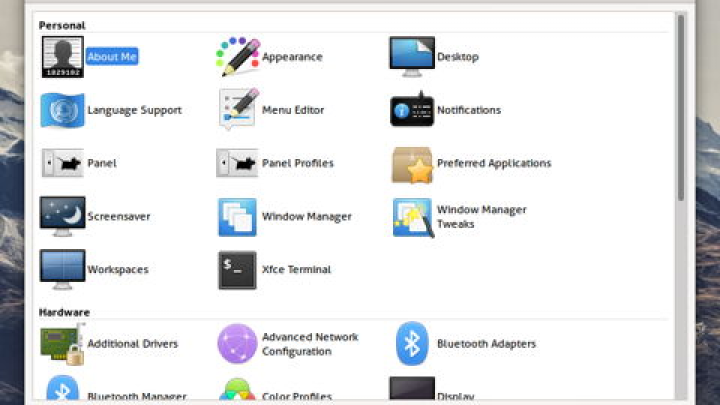The width and height of the screenshot is (720, 405).
Task: Open the Bluetooth Adapters icon
Action: pos(412,343)
